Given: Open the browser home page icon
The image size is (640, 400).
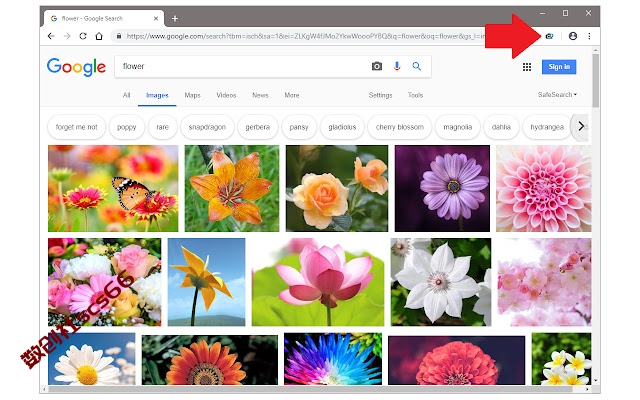Looking at the screenshot, I should coord(99,36).
